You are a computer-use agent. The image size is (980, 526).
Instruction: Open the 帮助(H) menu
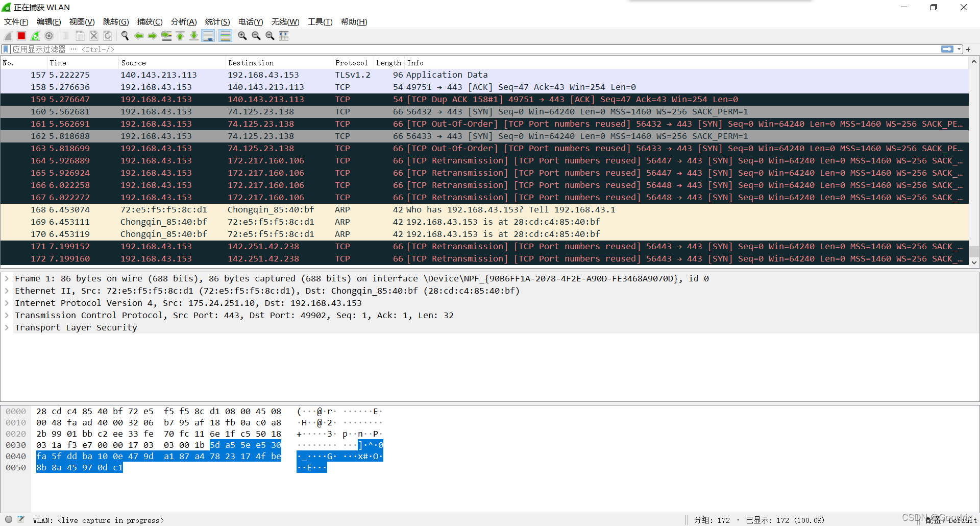click(354, 22)
